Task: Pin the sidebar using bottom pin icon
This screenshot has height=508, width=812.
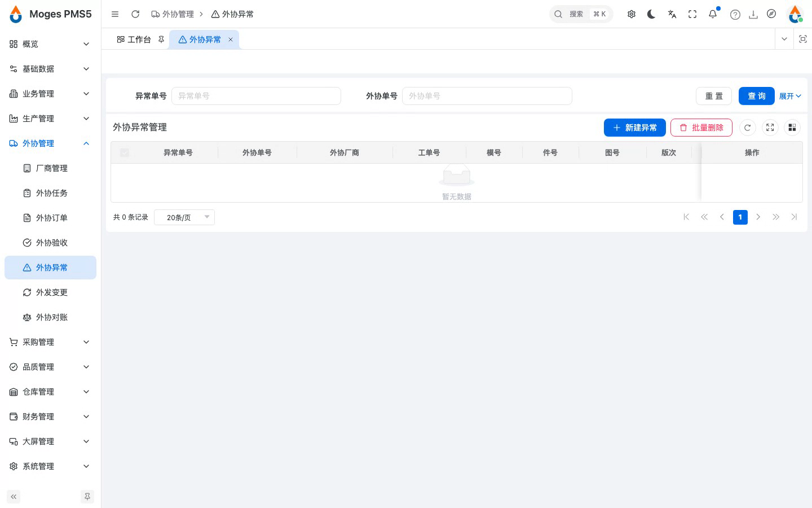Action: (x=87, y=497)
